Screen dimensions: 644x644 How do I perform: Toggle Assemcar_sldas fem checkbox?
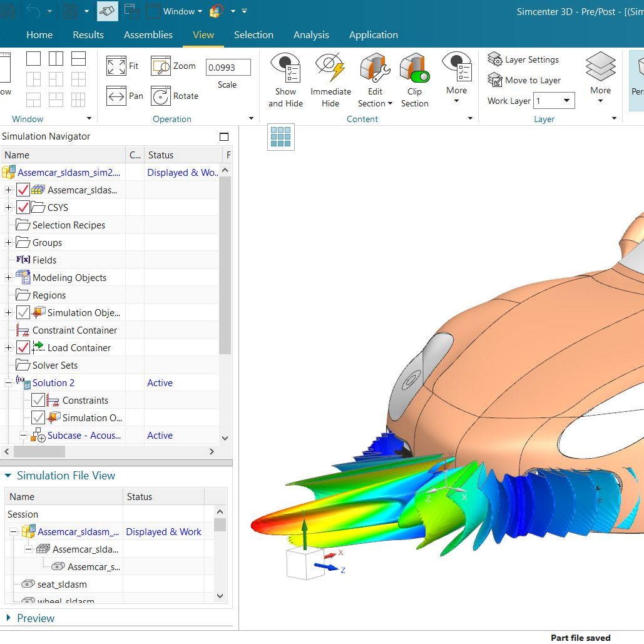(x=23, y=190)
